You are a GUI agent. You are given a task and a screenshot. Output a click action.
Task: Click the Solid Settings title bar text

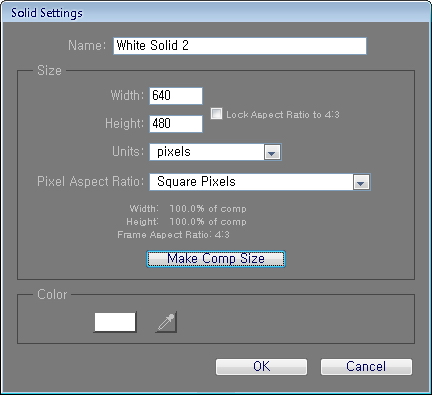click(47, 13)
